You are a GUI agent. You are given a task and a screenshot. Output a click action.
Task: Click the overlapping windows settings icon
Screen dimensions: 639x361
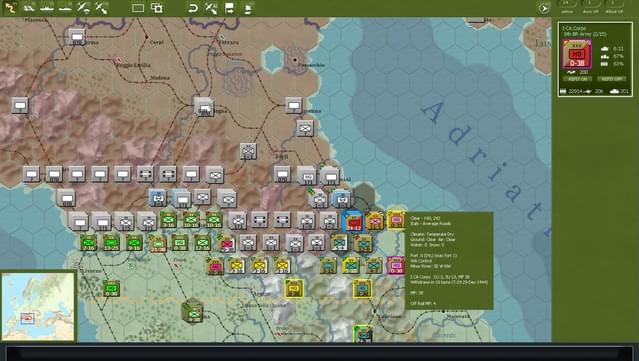[157, 8]
